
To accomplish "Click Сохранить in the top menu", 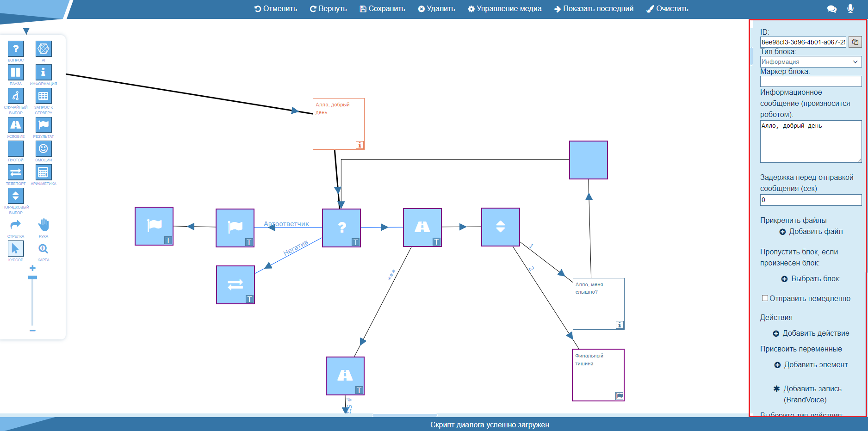I will tap(382, 9).
